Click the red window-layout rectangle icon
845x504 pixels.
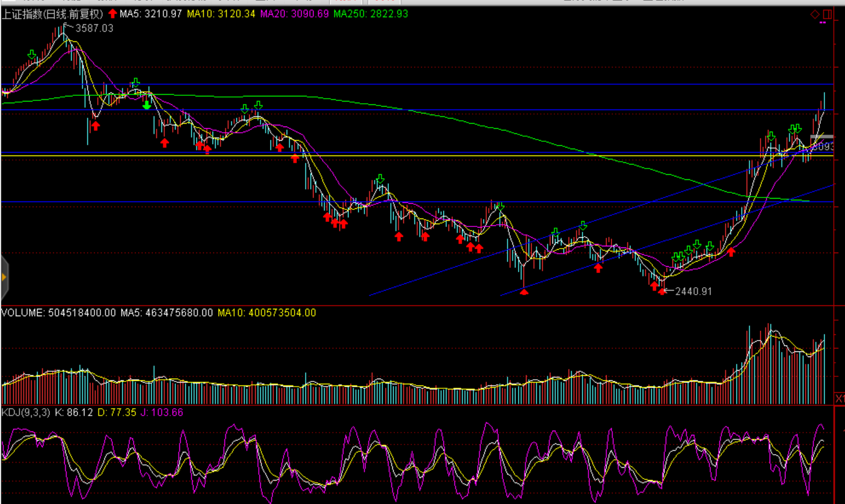[x=827, y=14]
